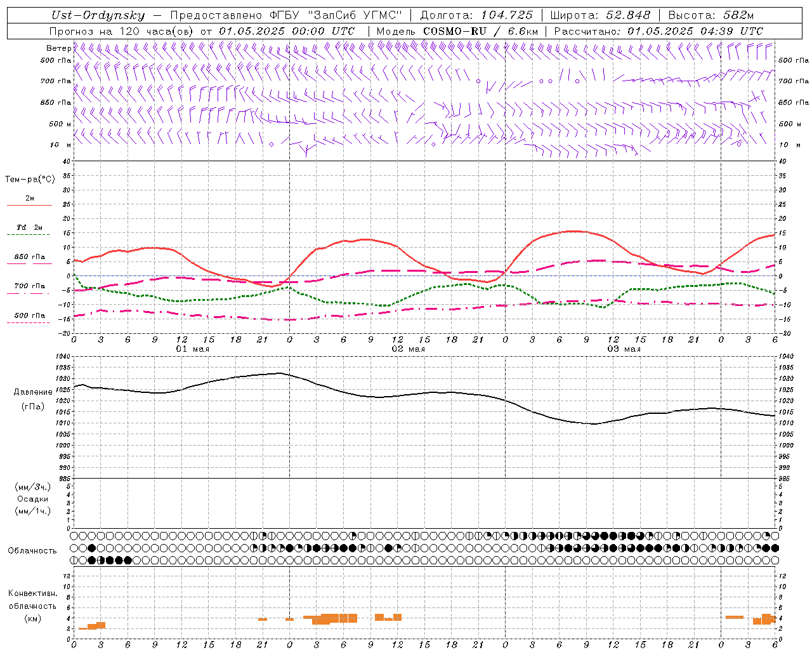This screenshot has height=650, width=812.
Task: Click the 02 мая date label
Action: 409,349
